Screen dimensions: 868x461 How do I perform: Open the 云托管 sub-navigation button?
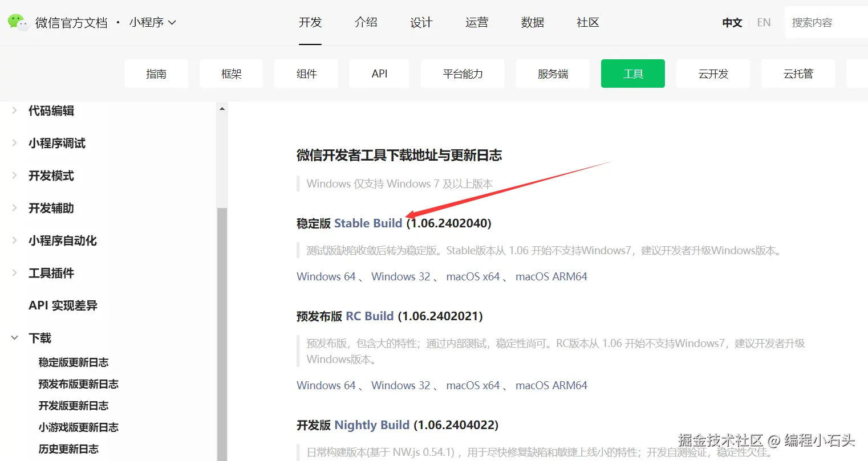tap(798, 74)
